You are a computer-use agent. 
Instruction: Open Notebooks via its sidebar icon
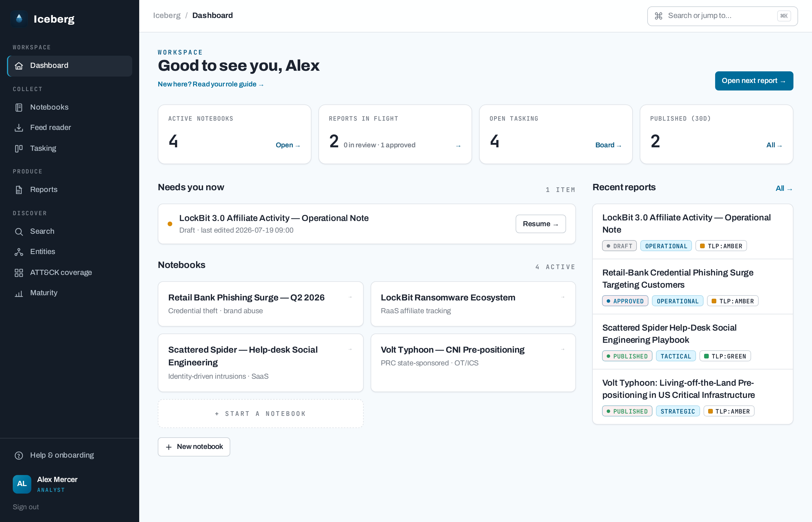(x=19, y=108)
